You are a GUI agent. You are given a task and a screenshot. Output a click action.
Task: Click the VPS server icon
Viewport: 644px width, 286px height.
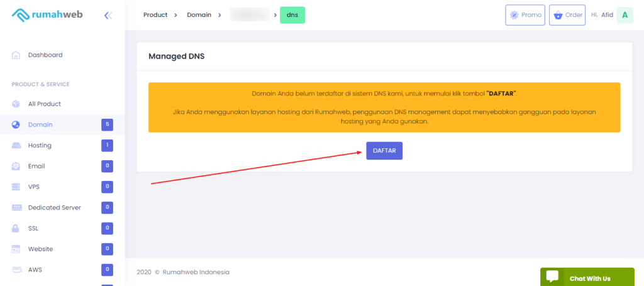[16, 187]
